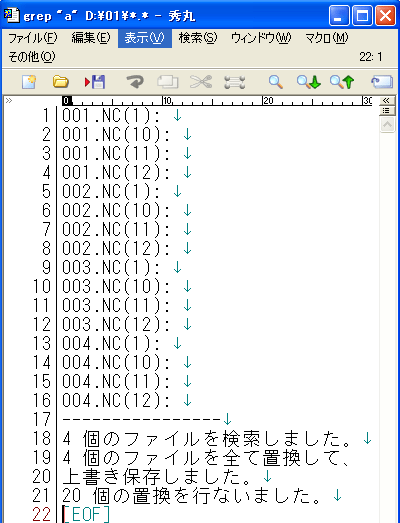Open the ファイル(F) menu
This screenshot has width=400, height=523.
pos(33,38)
